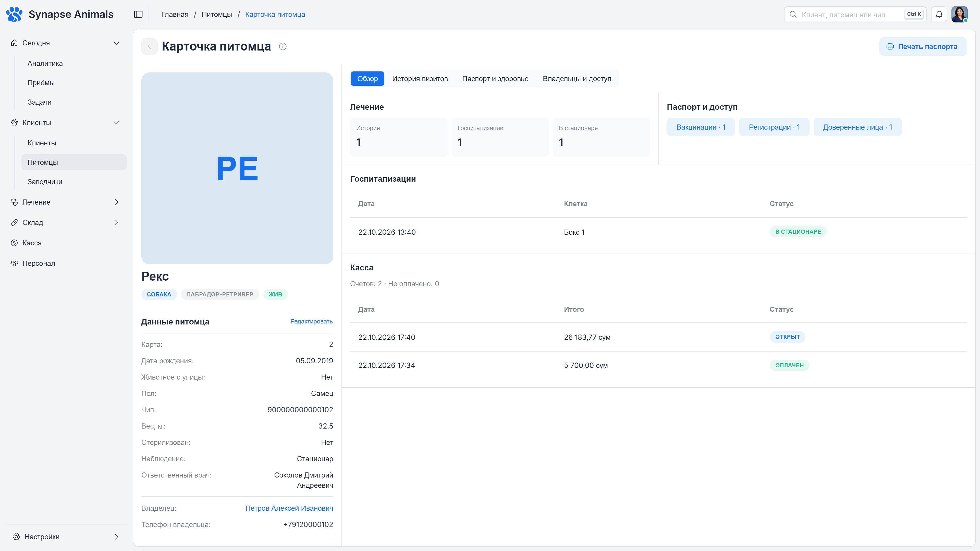This screenshot has height=551, width=980.
Task: Click the back arrow button
Action: coord(150,46)
